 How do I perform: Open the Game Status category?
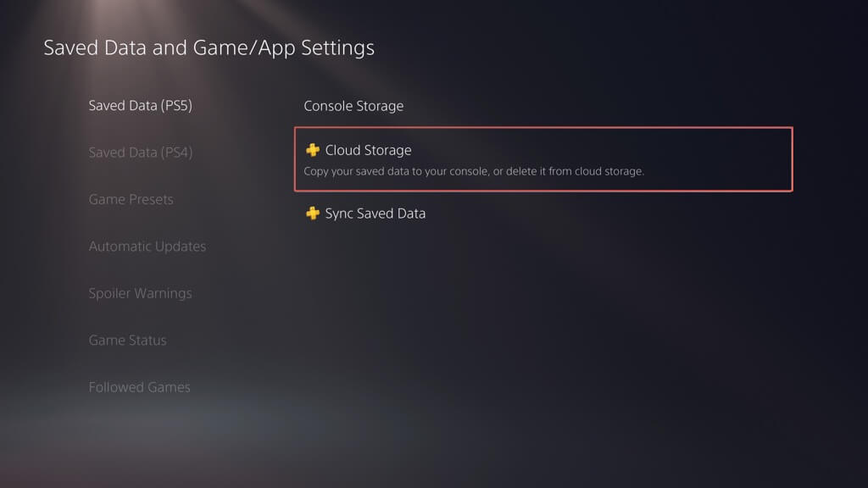pos(127,341)
